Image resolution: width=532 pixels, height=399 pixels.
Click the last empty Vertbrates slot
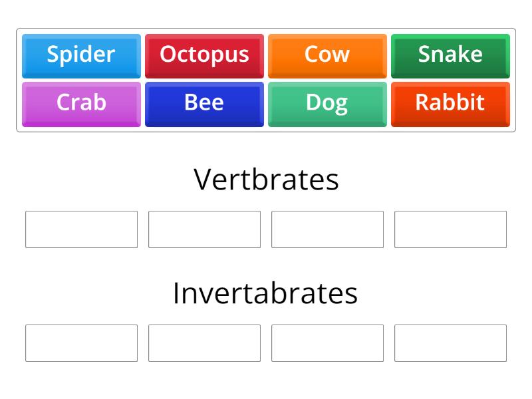pyautogui.click(x=450, y=229)
